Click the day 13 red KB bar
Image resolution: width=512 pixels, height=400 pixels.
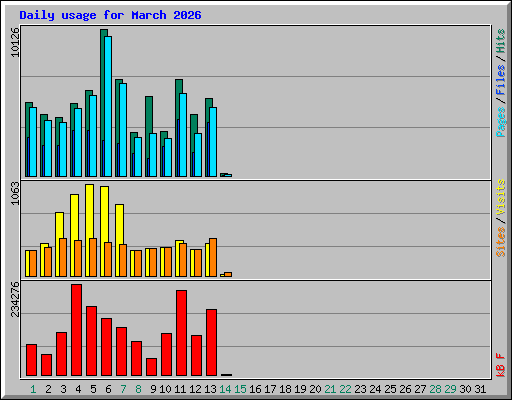coord(211,343)
